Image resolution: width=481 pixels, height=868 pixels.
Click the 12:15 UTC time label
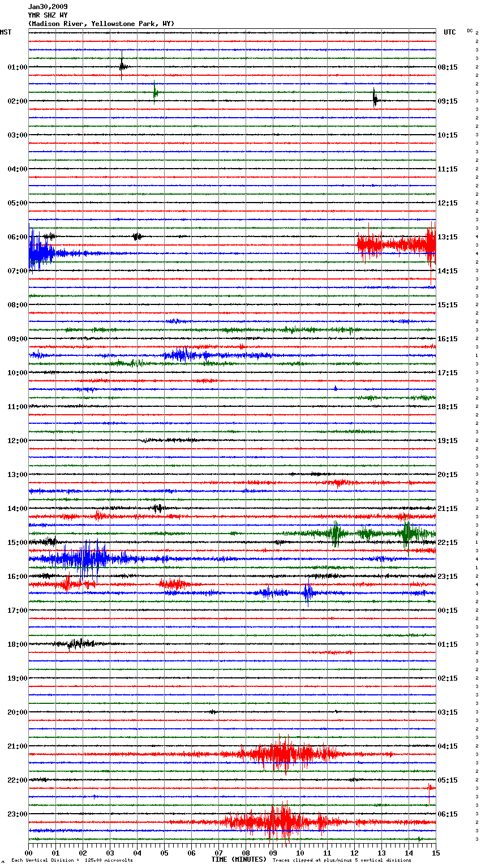pos(448,203)
